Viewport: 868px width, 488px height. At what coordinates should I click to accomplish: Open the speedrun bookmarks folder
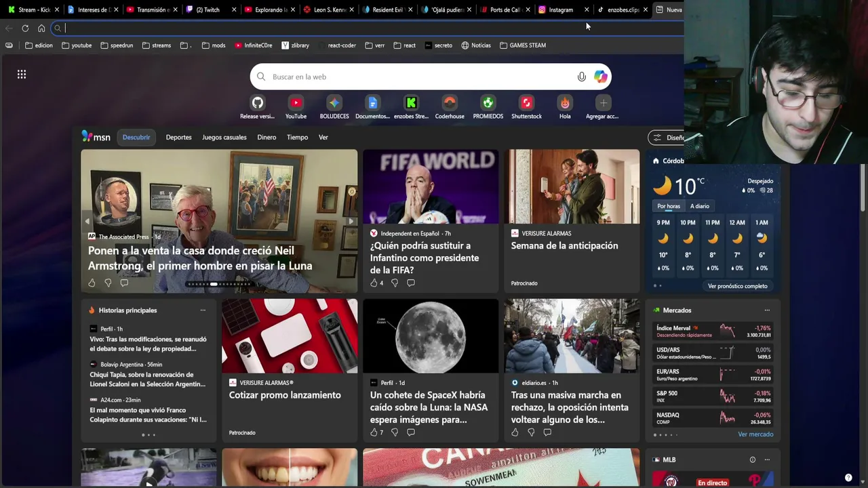click(117, 45)
